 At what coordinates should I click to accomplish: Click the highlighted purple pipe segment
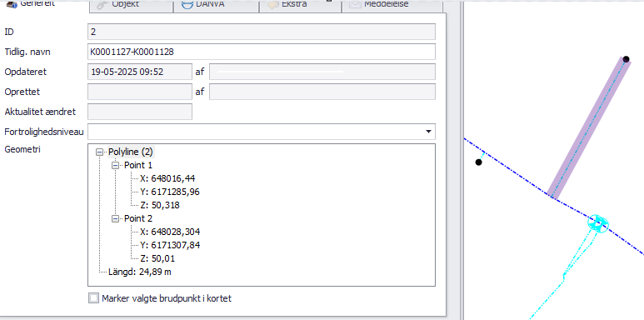click(588, 127)
